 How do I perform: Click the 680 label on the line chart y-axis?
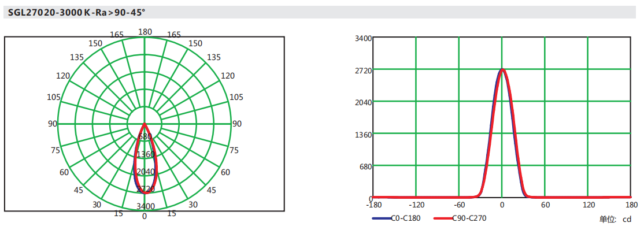[x=365, y=166]
